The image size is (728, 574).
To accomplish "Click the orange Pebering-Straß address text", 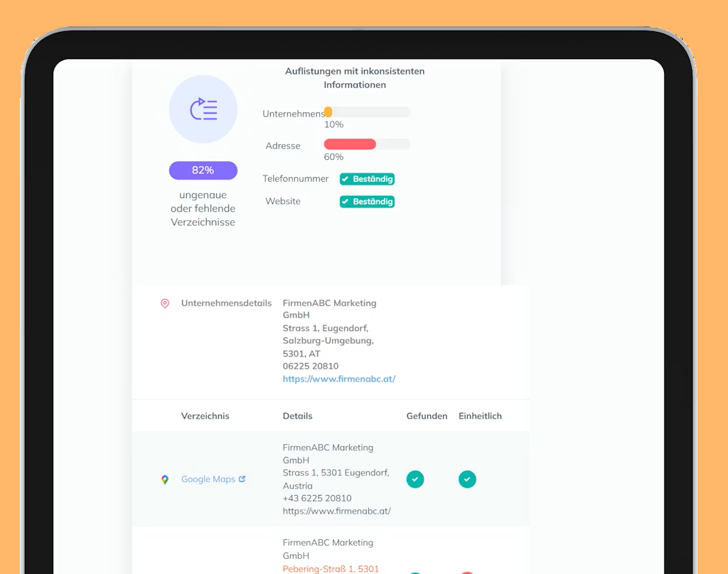I will tap(331, 568).
